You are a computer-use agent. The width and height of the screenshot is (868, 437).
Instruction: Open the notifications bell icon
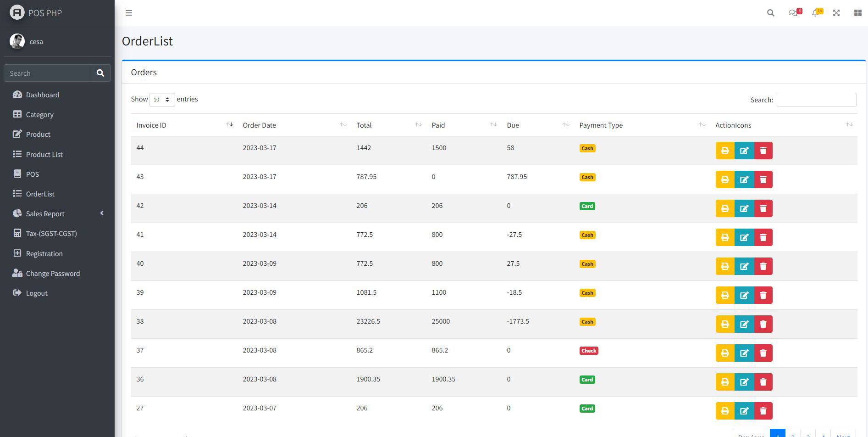(815, 13)
